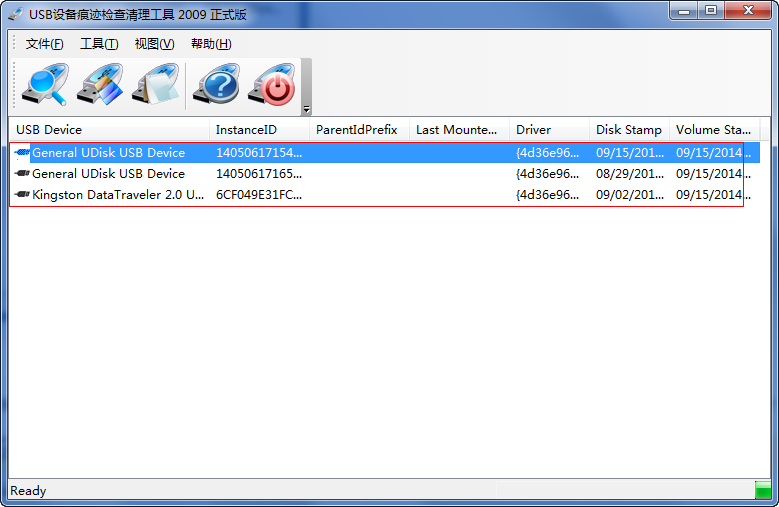The width and height of the screenshot is (779, 507).
Task: Open the 文件(F) menu
Action: pos(45,44)
